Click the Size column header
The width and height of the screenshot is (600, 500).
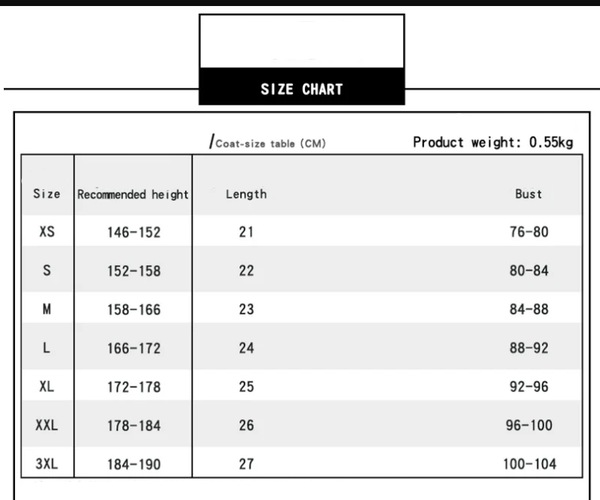point(47,194)
